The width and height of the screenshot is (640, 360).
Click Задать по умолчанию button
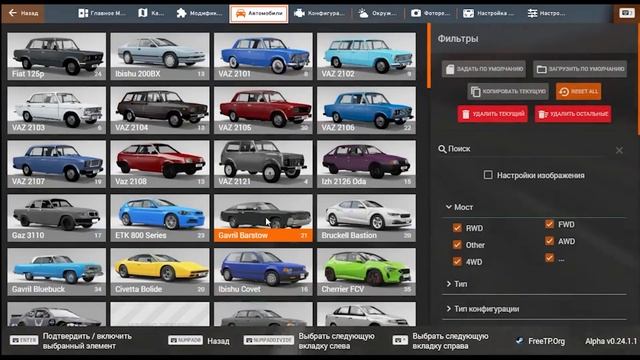pos(484,69)
